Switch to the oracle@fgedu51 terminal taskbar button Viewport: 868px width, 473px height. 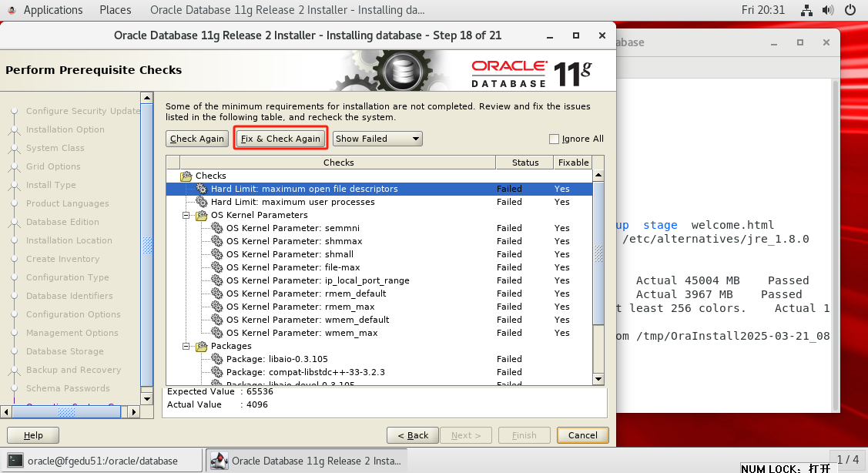tap(103, 461)
